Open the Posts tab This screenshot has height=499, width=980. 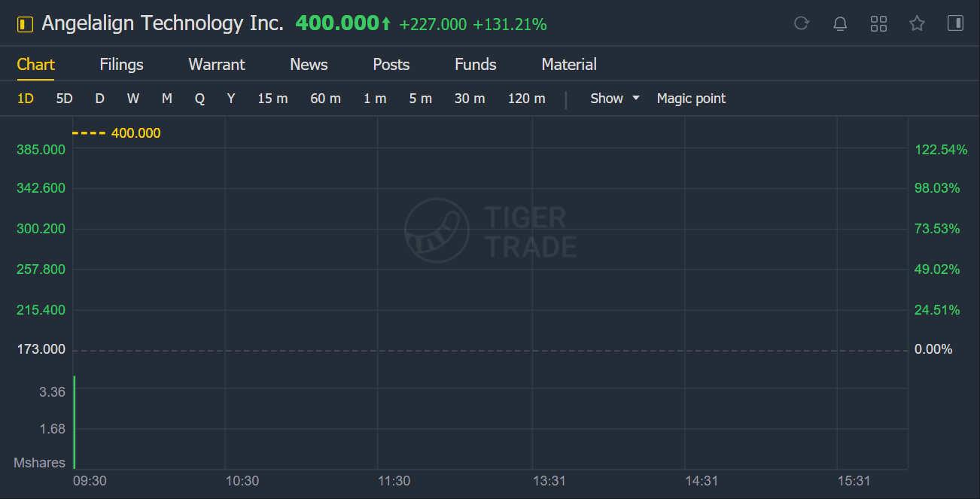click(391, 65)
